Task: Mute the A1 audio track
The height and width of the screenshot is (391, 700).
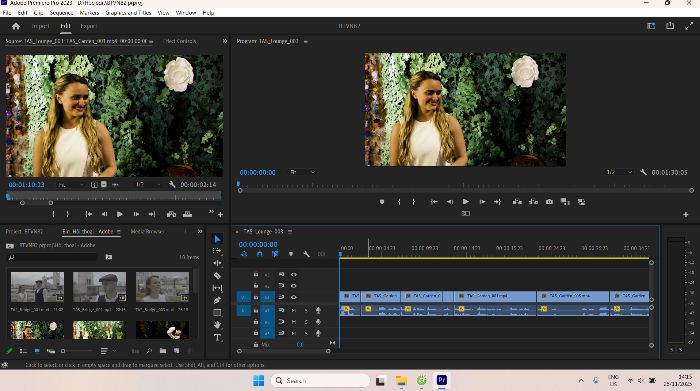Action: [294, 310]
